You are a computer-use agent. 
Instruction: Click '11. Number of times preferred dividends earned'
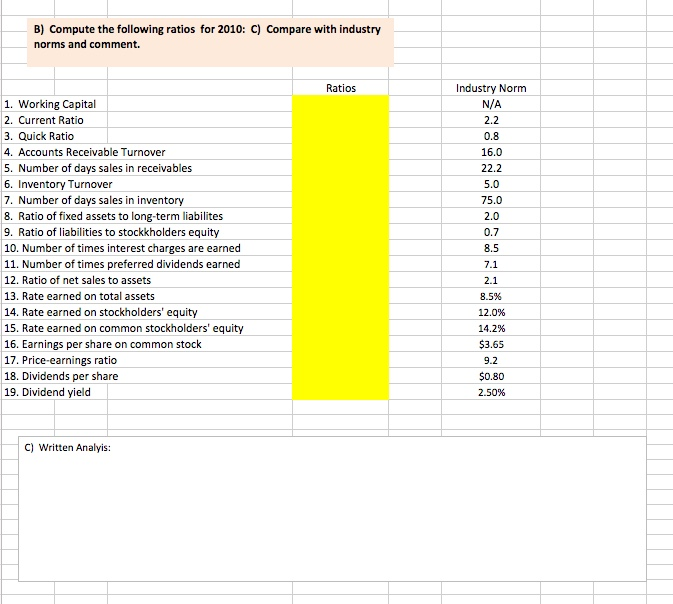click(122, 264)
